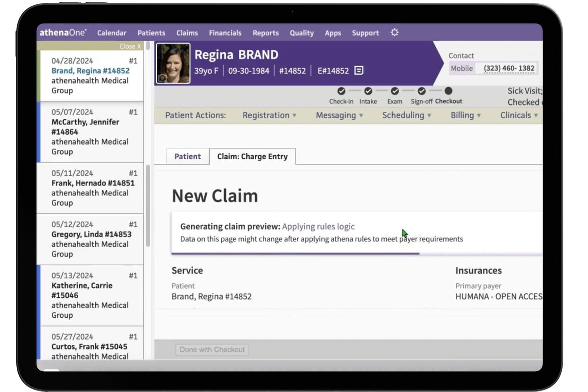
Task: Select the Exam stage checkmark
Action: pyautogui.click(x=395, y=91)
